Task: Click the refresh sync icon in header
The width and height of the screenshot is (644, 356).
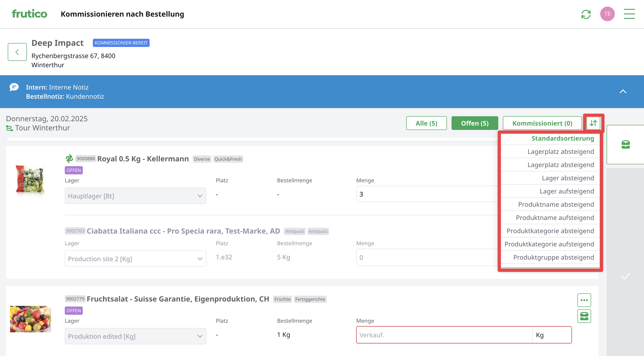Action: [586, 14]
